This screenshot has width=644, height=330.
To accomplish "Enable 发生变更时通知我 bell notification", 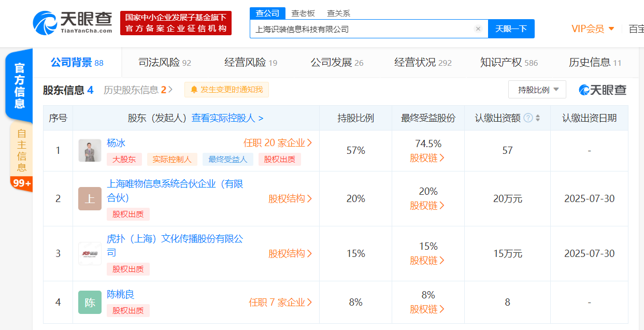I will coord(226,90).
